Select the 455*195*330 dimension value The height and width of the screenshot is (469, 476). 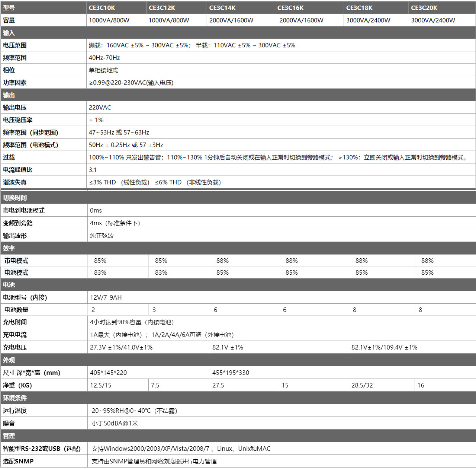[x=231, y=373]
